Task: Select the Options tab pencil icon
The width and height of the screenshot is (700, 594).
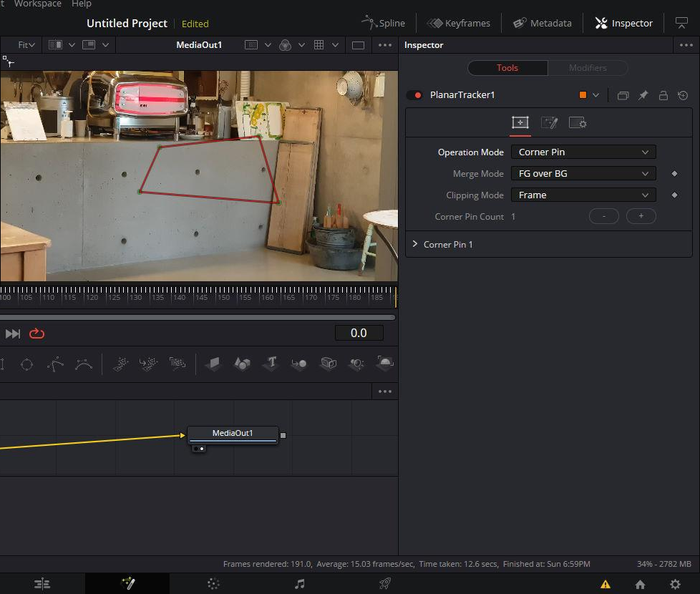Action: point(549,122)
